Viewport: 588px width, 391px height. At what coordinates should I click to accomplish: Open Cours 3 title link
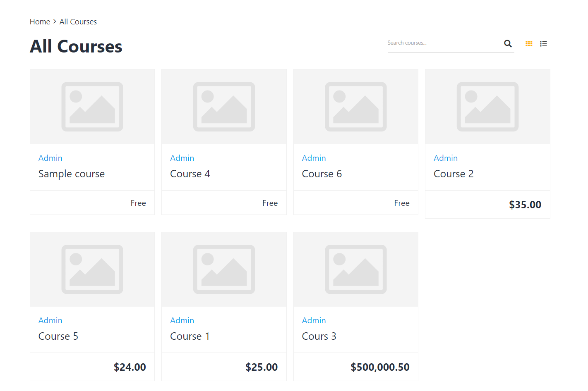[319, 336]
